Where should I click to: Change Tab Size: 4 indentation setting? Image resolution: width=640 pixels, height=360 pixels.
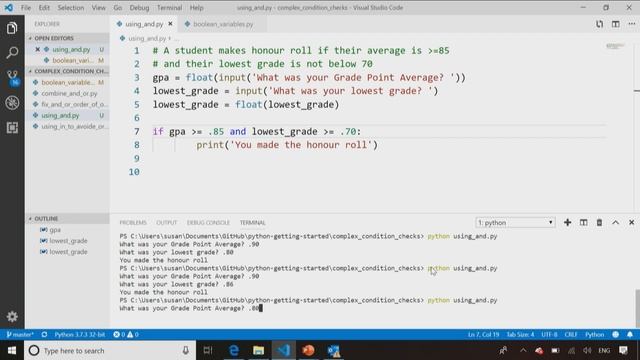520,335
